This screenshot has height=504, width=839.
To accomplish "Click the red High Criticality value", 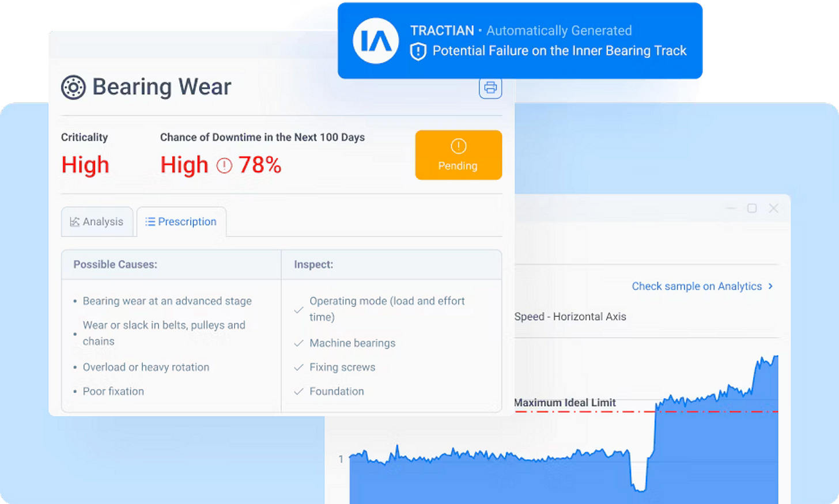I will pos(85,165).
